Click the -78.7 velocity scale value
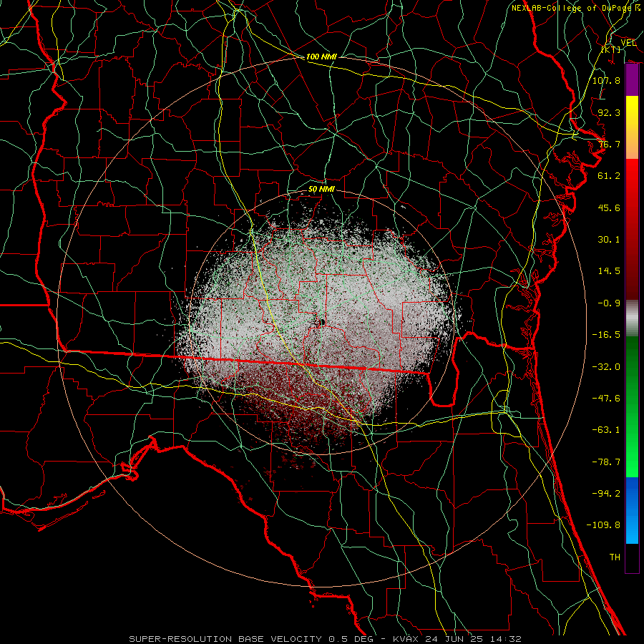 pyautogui.click(x=606, y=462)
